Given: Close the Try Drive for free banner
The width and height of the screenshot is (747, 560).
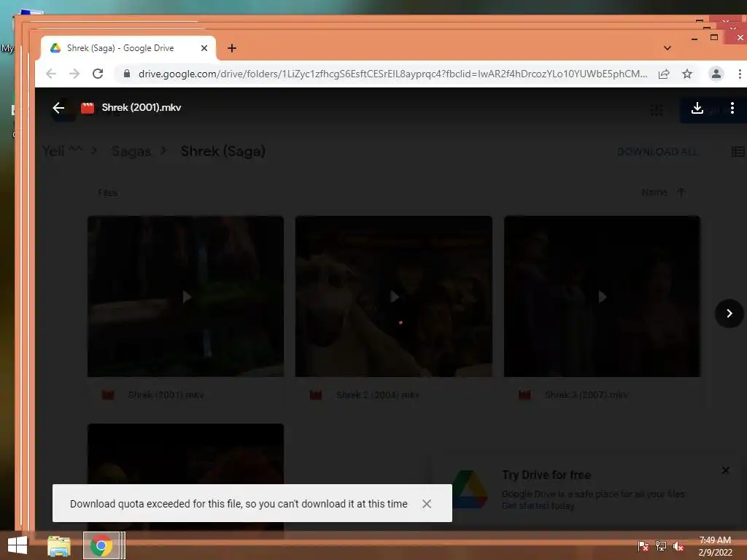Looking at the screenshot, I should [725, 470].
